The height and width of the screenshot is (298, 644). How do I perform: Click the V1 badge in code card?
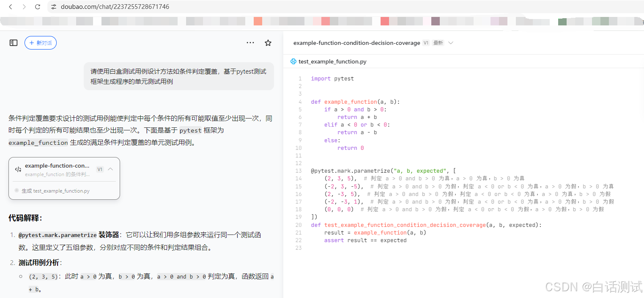pos(100,169)
